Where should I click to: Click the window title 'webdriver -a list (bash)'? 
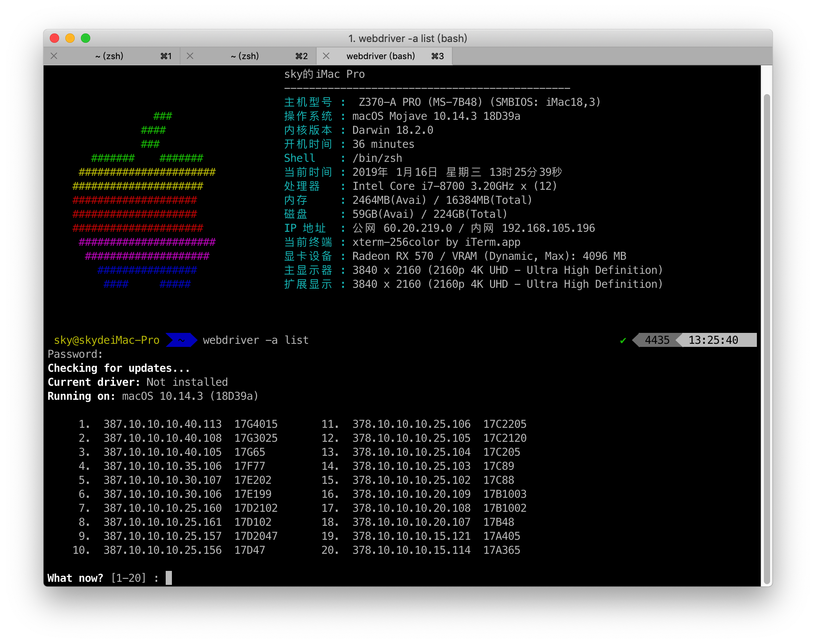tap(408, 38)
